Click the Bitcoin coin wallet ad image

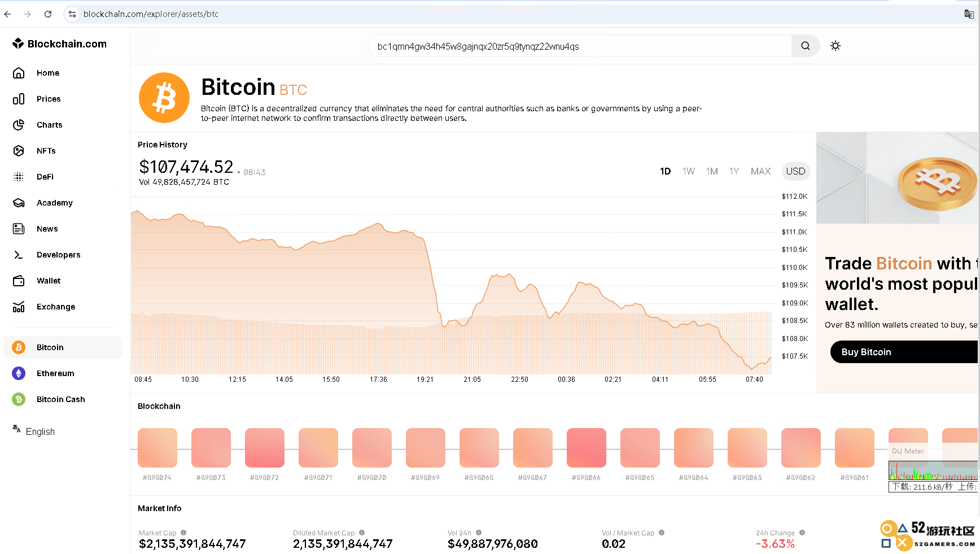point(898,178)
